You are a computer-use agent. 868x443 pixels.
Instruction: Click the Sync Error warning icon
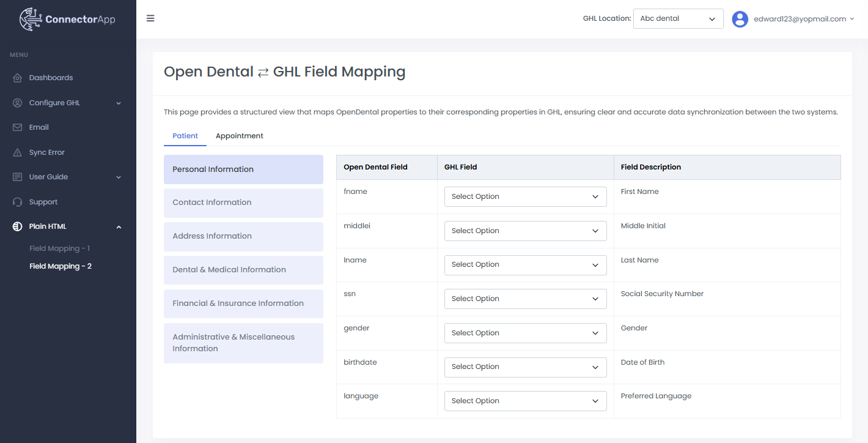(17, 152)
